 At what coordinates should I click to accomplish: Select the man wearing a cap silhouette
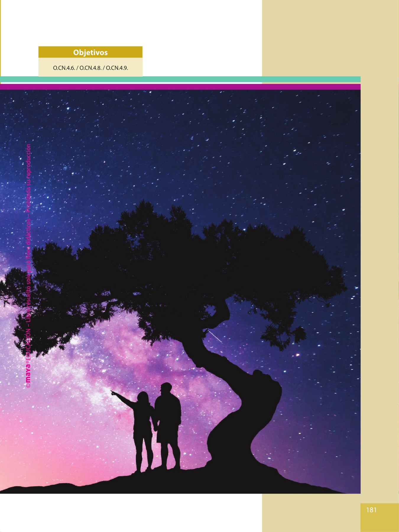pyautogui.click(x=168, y=414)
